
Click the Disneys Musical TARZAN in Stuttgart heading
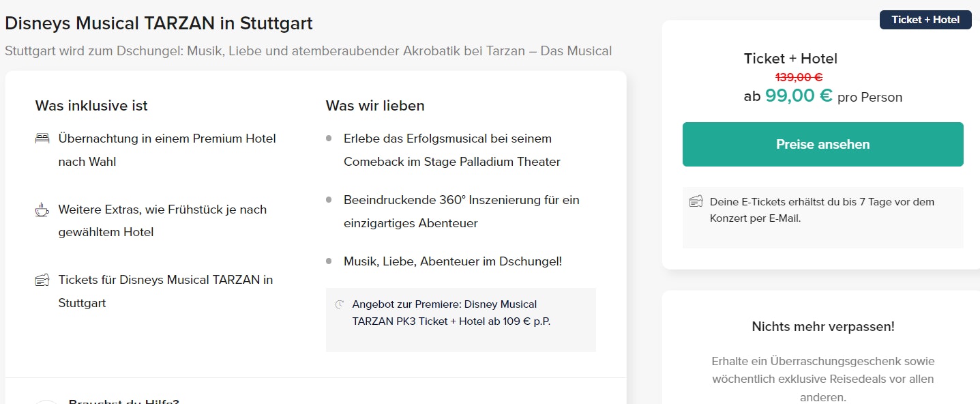coord(158,23)
